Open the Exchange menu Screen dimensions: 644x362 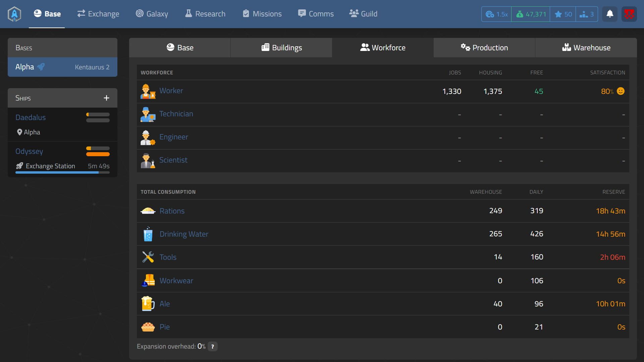click(x=98, y=14)
